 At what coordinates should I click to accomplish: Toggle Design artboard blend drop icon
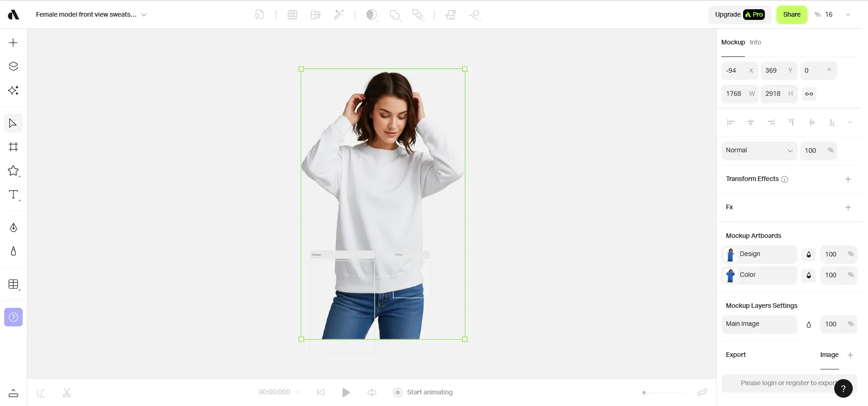[x=809, y=254]
